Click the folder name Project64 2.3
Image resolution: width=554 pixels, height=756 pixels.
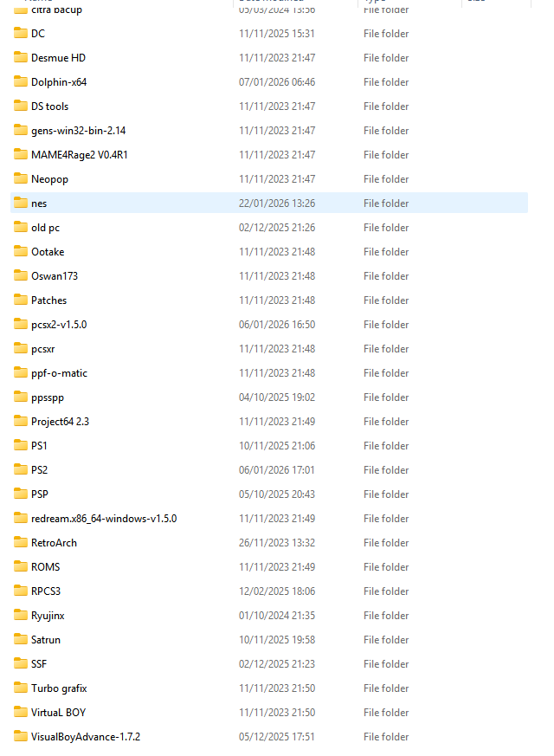tap(61, 422)
